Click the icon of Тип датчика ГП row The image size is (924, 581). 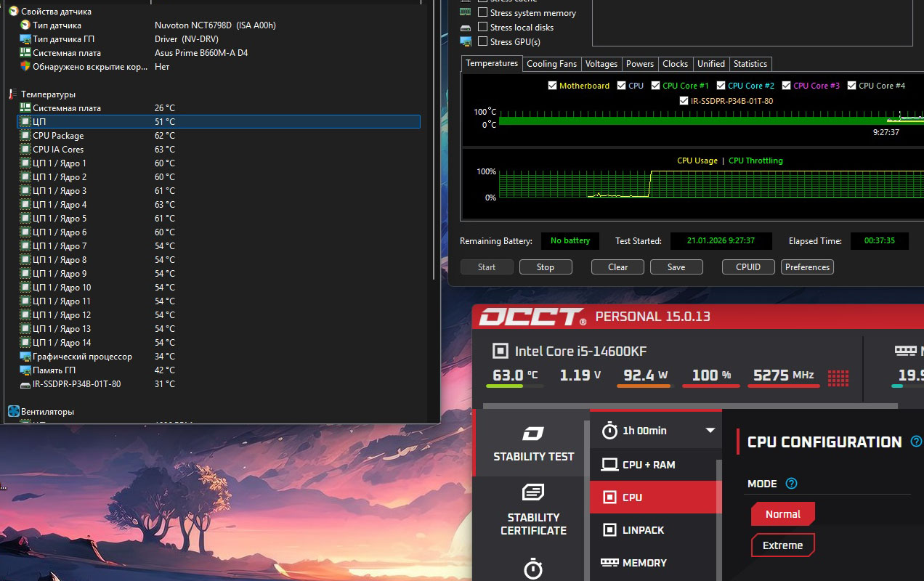tap(25, 39)
